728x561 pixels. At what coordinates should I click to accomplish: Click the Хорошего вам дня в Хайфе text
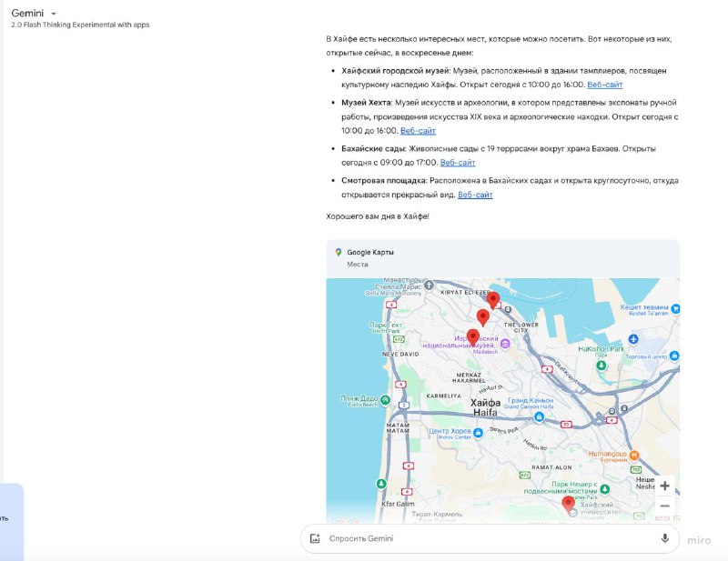point(378,216)
